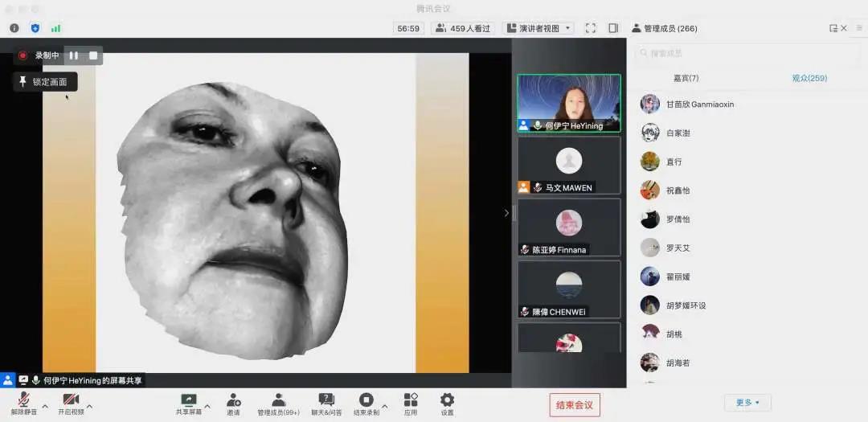Expand audio options arrow beside 解除静音

[45, 406]
